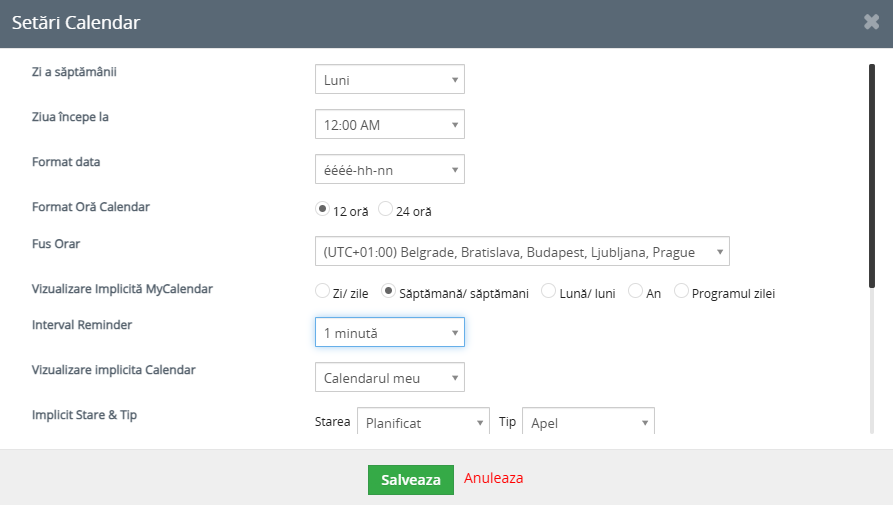Image resolution: width=893 pixels, height=505 pixels.
Task: Click the dialog vertical scrollbar thumb
Action: 871,176
